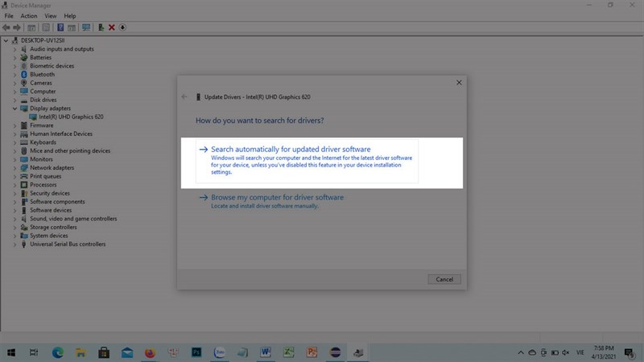Click the Forward arrow in Device Manager toolbar
Screen dimensions: 644x362
(17, 27)
